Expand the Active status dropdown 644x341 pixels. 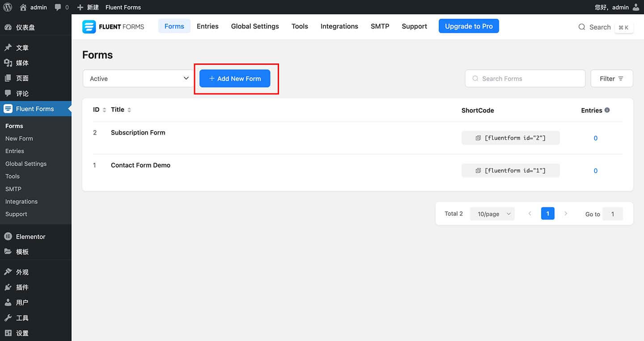pyautogui.click(x=138, y=79)
